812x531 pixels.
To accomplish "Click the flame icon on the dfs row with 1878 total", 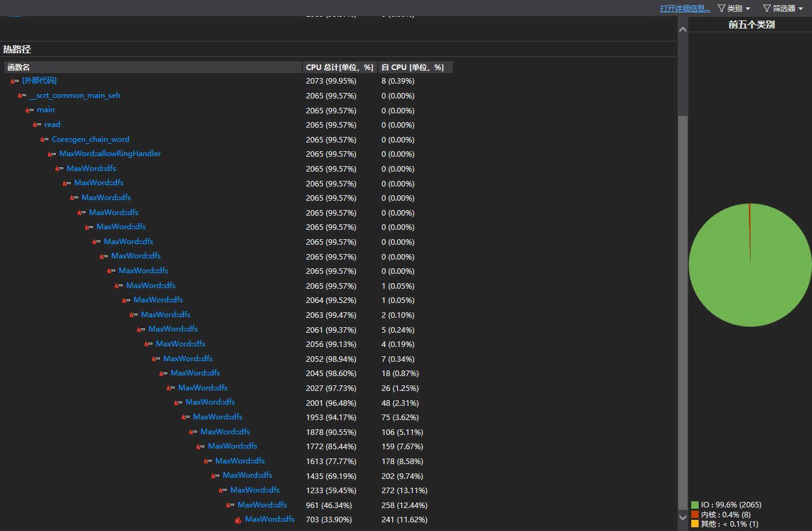I will (193, 432).
